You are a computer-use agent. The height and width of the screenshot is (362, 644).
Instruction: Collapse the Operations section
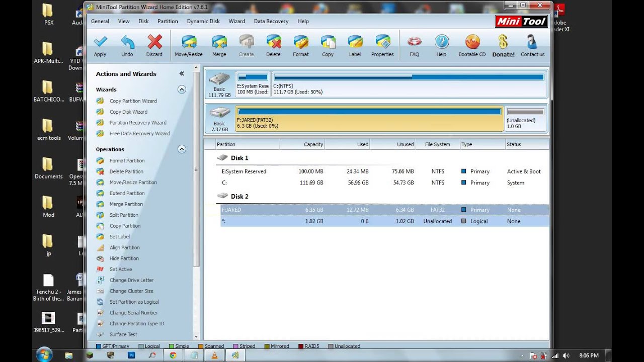pyautogui.click(x=182, y=149)
